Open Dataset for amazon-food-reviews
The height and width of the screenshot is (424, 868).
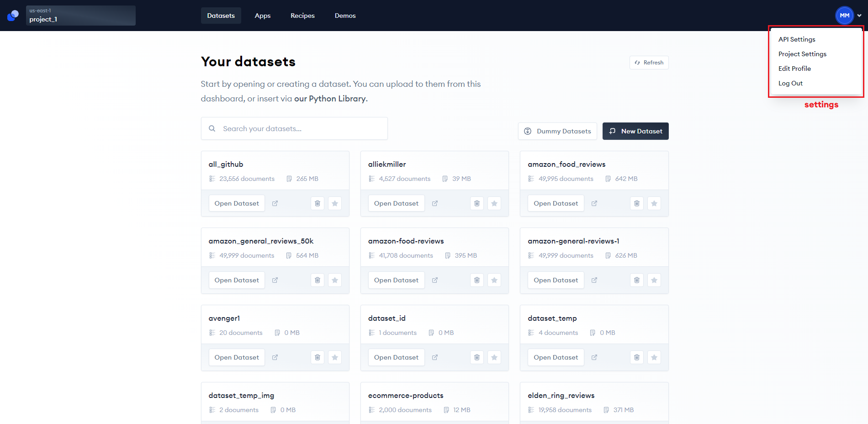(x=397, y=280)
